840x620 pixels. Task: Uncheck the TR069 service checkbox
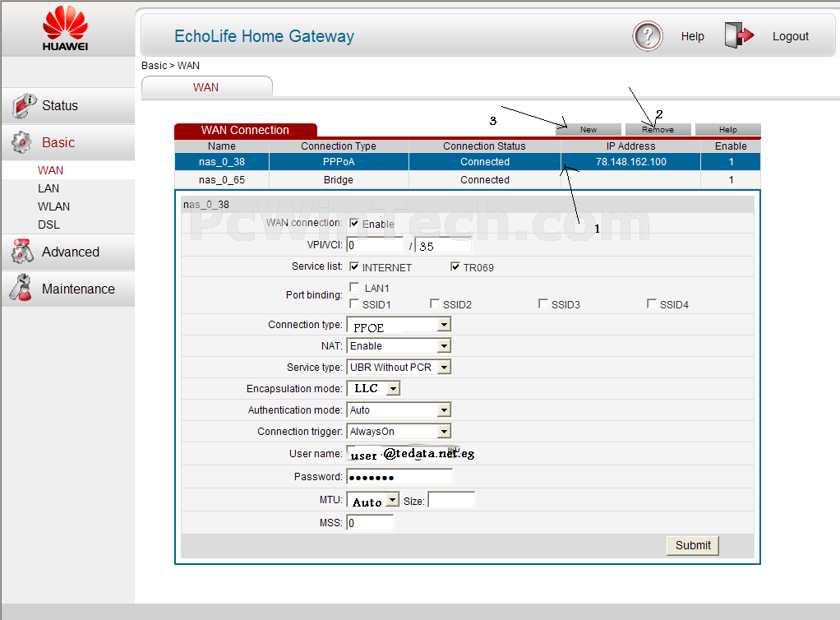pyautogui.click(x=455, y=267)
